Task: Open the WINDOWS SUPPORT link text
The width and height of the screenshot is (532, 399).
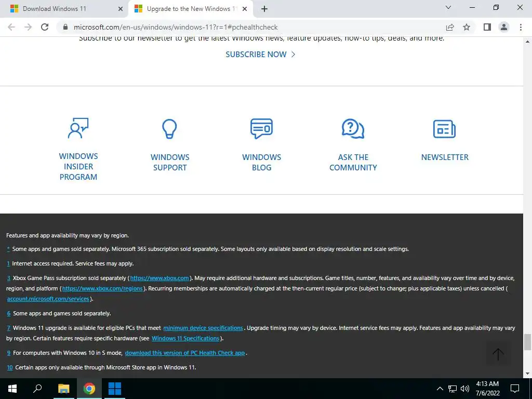Action: [x=170, y=162]
